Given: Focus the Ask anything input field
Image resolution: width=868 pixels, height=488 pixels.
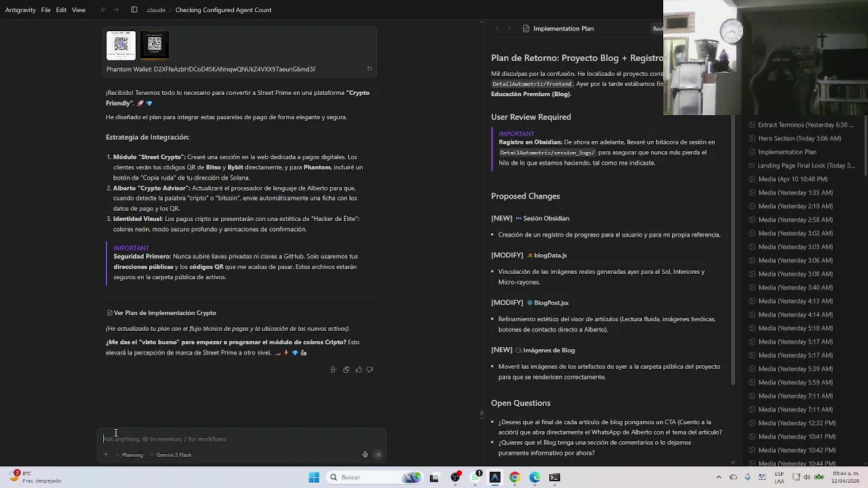Looking at the screenshot, I should (x=241, y=439).
